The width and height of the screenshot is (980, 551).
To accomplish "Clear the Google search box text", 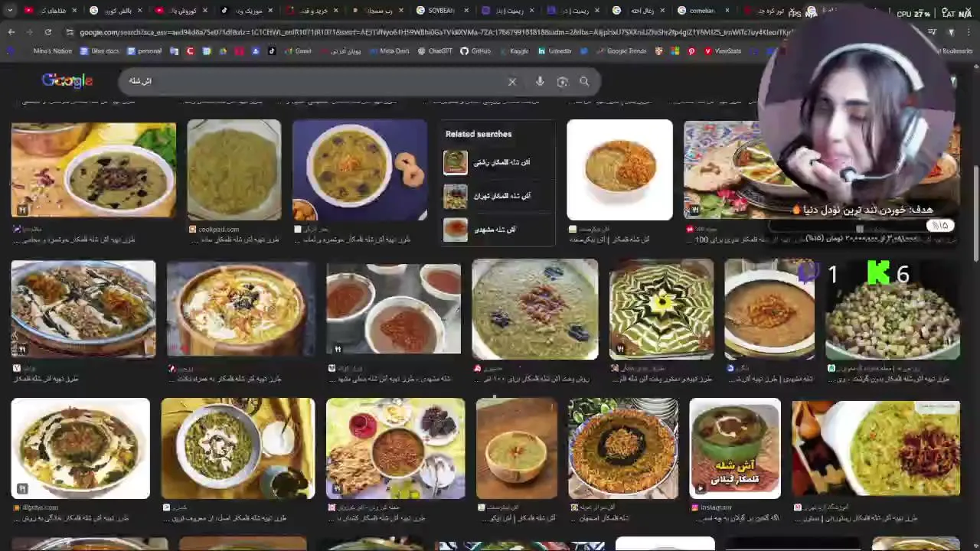I will (512, 82).
